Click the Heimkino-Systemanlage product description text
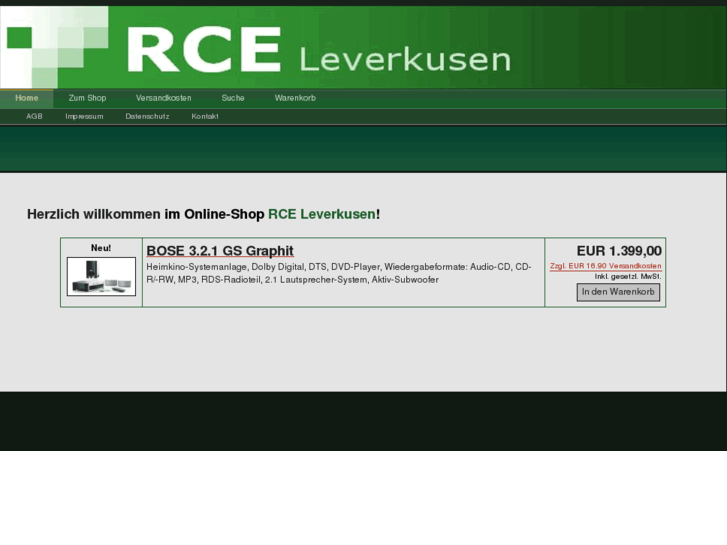This screenshot has height=545, width=727. [339, 273]
